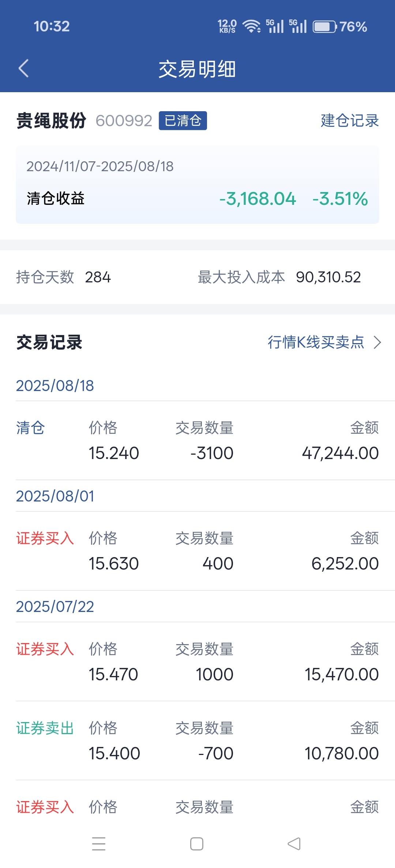Tap the 清仓收益 summary card
The width and height of the screenshot is (395, 868).
pos(197,185)
